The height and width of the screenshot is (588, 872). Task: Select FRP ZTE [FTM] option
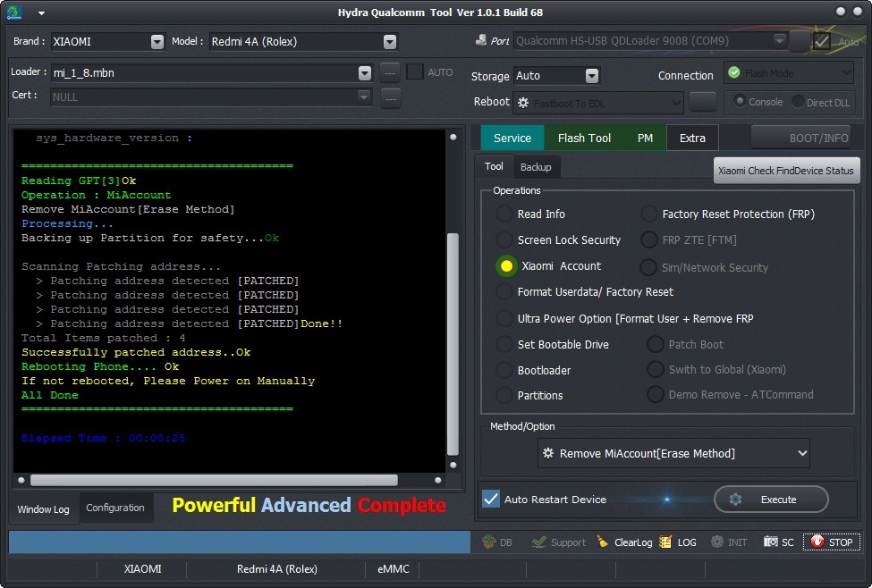coord(648,240)
